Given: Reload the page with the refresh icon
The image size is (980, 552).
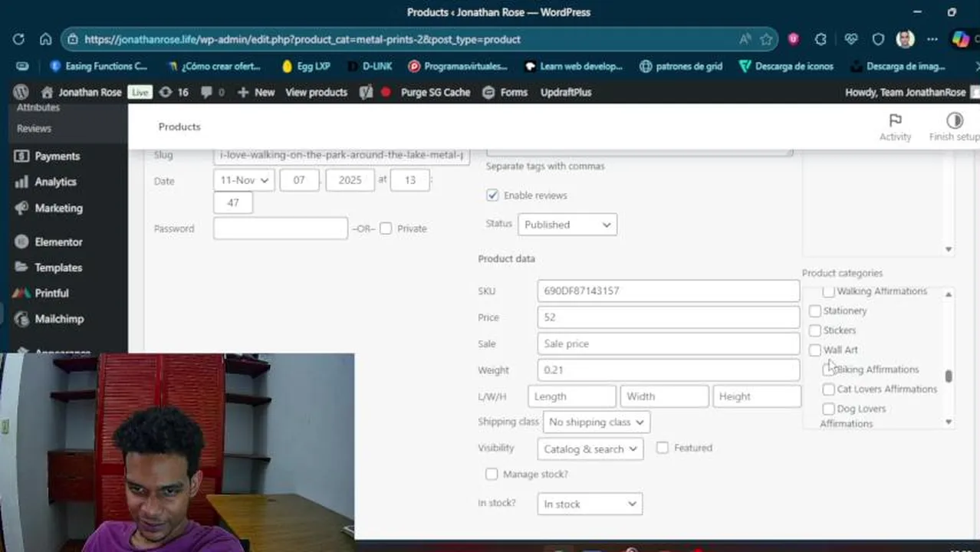Looking at the screenshot, I should [18, 39].
